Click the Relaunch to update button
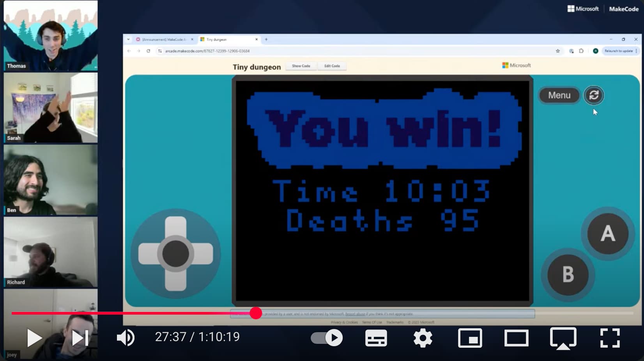The image size is (644, 361). [620, 51]
